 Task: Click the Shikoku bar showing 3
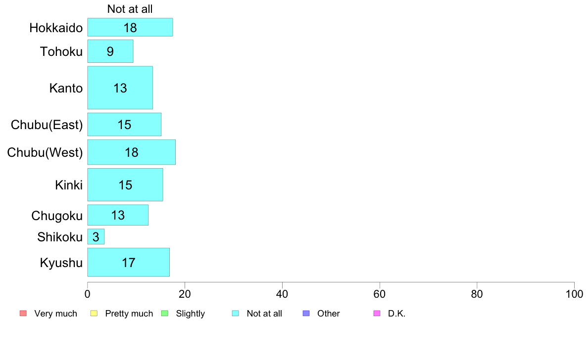point(96,236)
